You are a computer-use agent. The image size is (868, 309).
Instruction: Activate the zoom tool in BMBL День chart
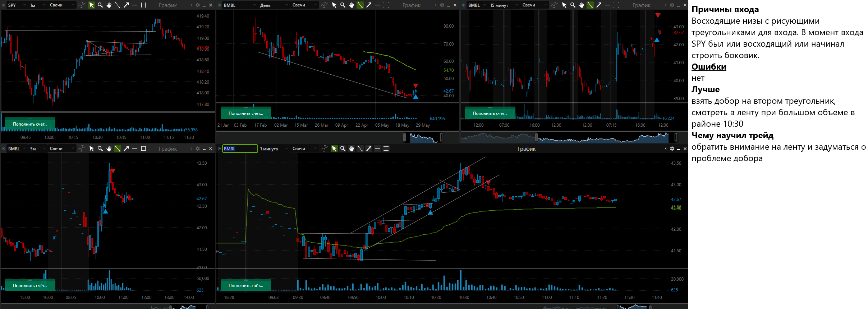pos(343,5)
